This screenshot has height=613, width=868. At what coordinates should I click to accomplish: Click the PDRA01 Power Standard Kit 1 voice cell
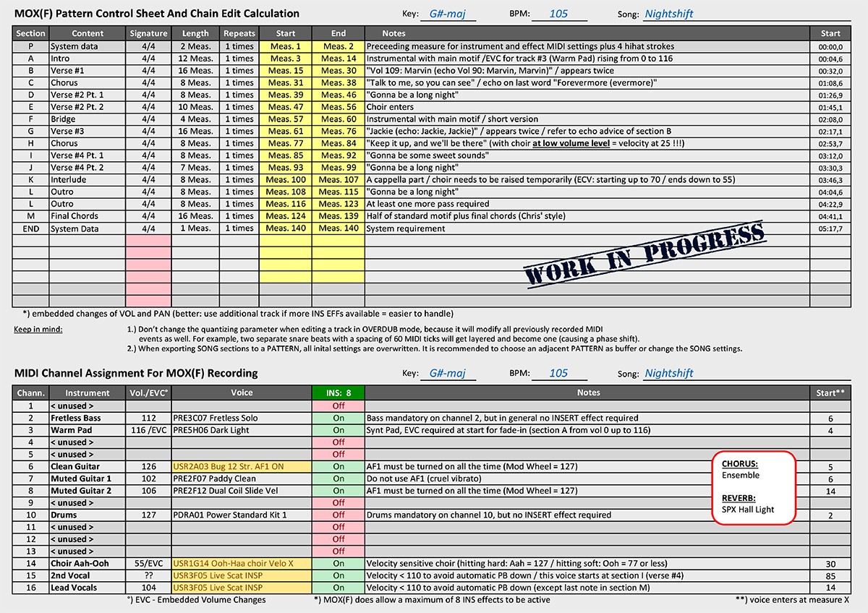pos(242,515)
